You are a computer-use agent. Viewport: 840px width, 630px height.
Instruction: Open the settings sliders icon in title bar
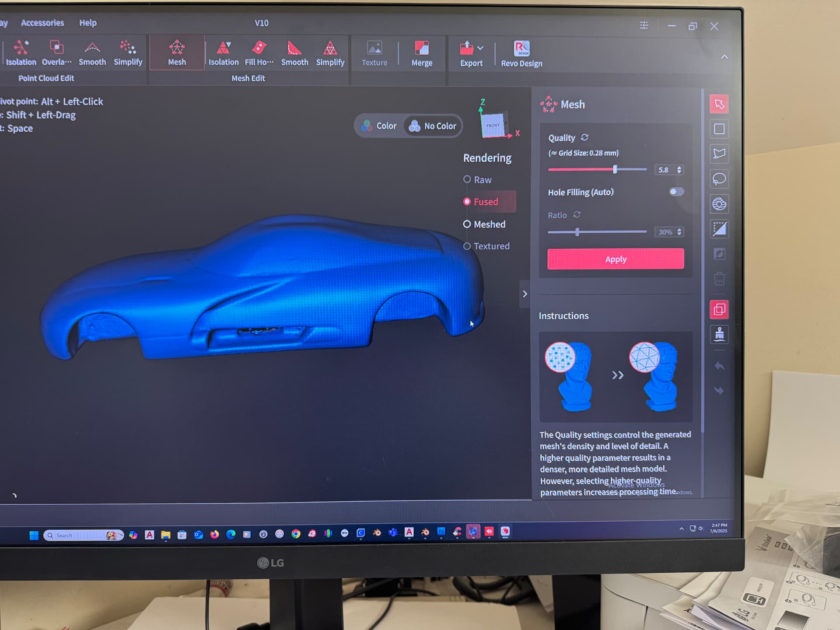644,25
